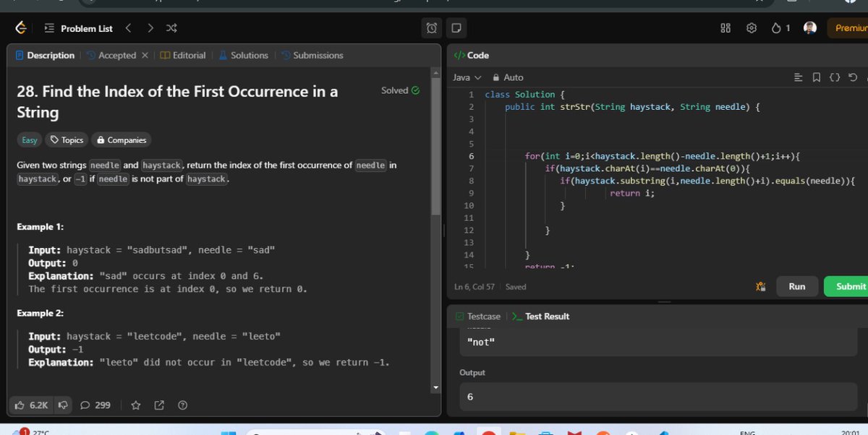The height and width of the screenshot is (435, 868).
Task: Click the editor bookmark icon
Action: (816, 77)
